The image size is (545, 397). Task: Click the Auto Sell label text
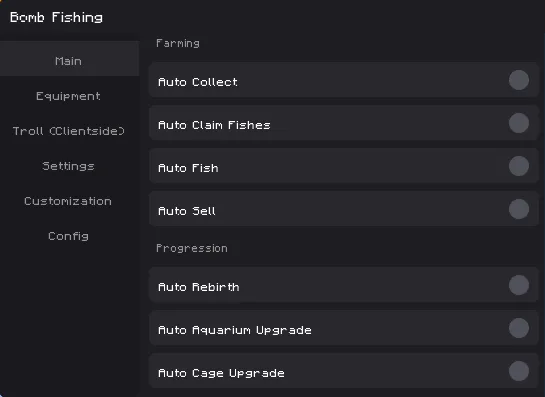pos(187,211)
